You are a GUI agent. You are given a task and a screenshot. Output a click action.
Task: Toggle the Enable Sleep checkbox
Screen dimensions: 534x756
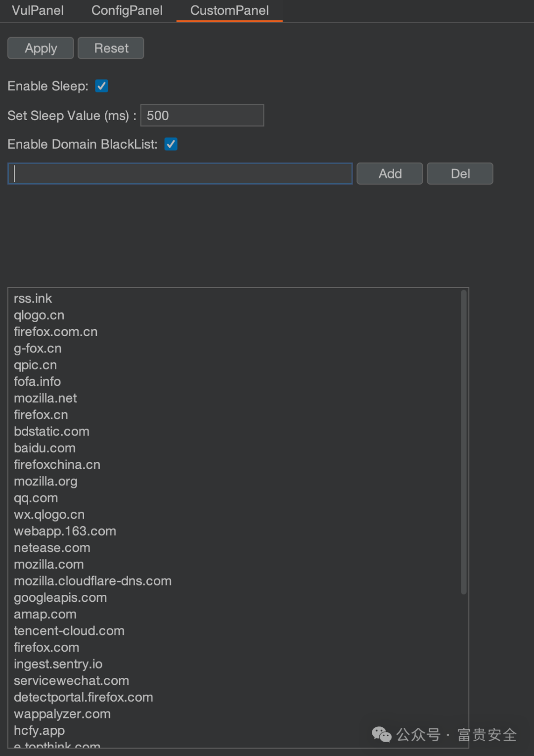pos(101,86)
